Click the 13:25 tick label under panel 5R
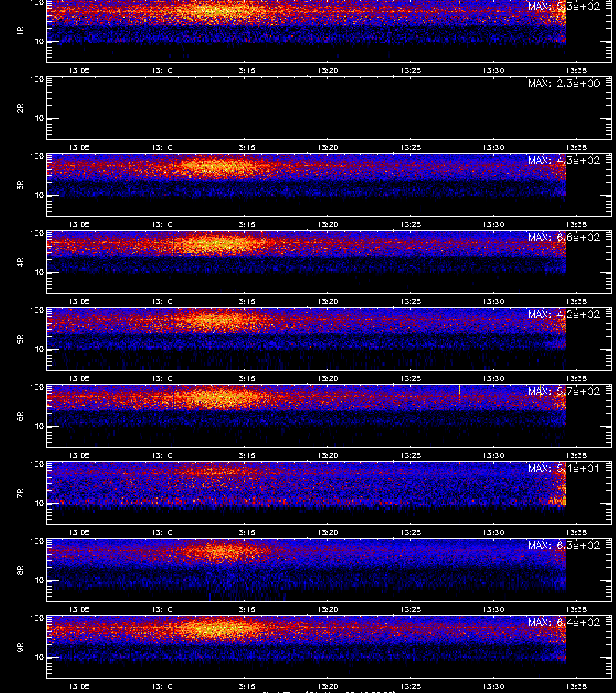616x693 pixels. pos(410,378)
